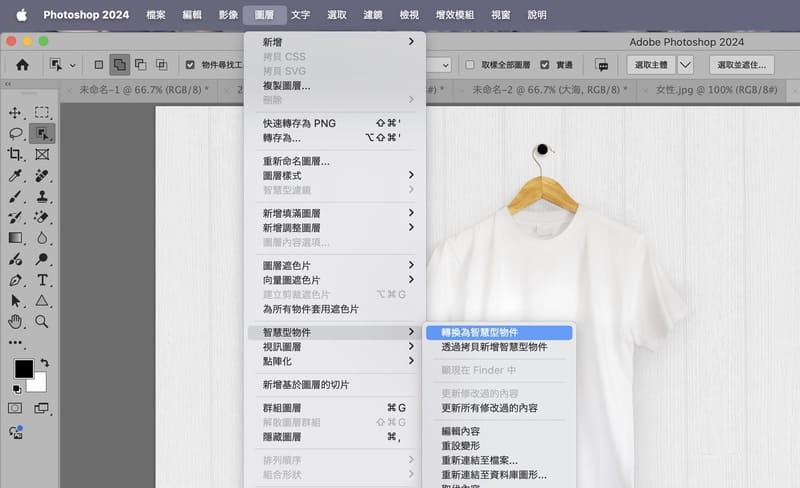Choose Subtract from Selection mode
800x488 pixels.
click(140, 65)
